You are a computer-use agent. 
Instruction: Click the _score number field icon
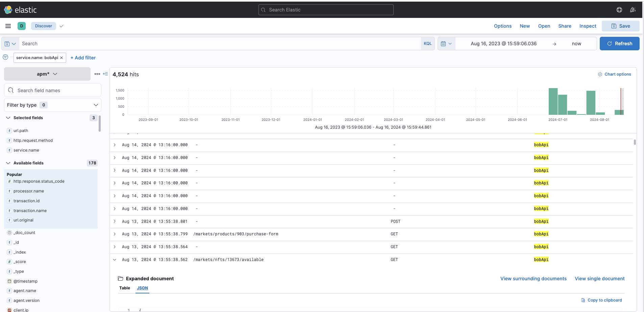pyautogui.click(x=9, y=262)
